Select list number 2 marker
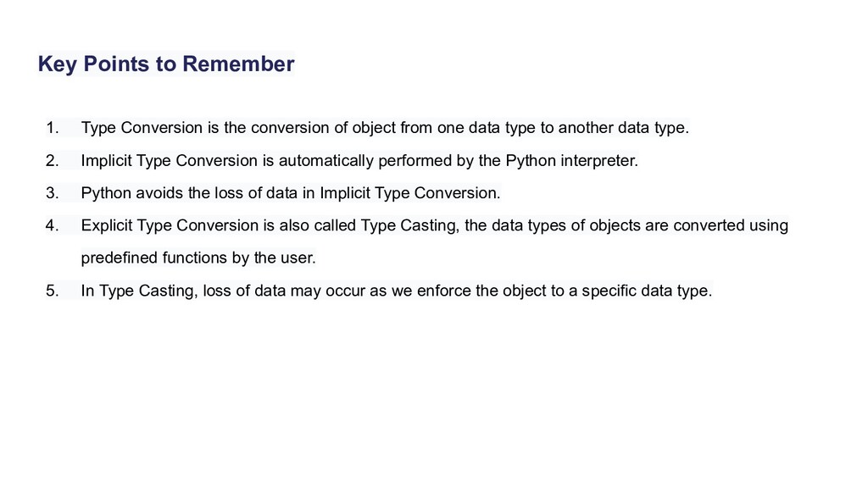 (x=52, y=160)
